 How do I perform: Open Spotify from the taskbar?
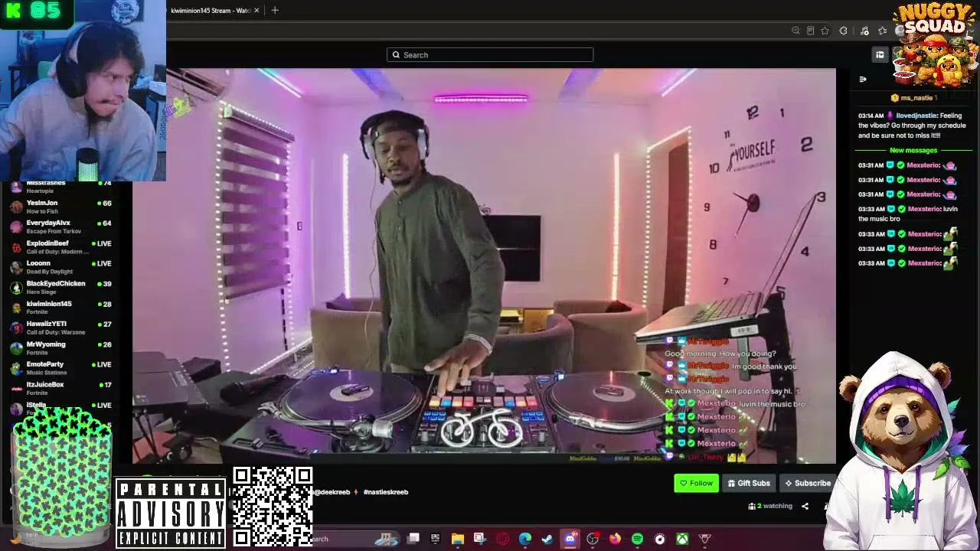[x=637, y=539]
